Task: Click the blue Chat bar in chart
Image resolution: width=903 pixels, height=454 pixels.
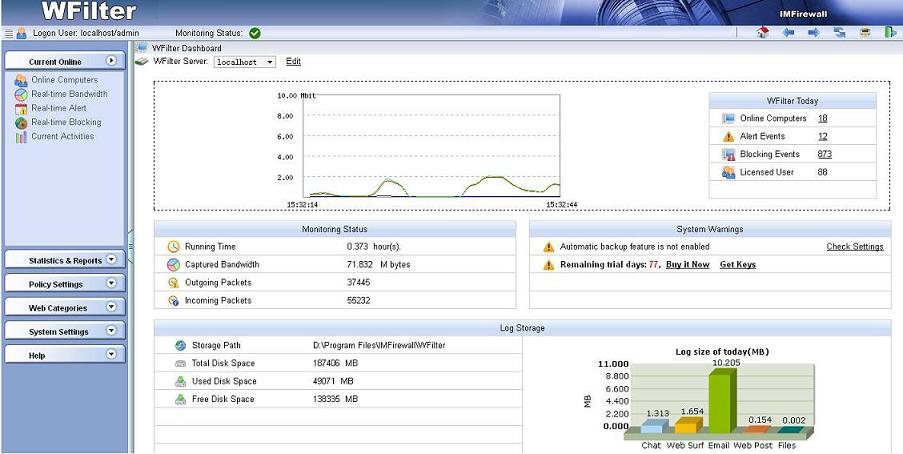Action: point(654,426)
